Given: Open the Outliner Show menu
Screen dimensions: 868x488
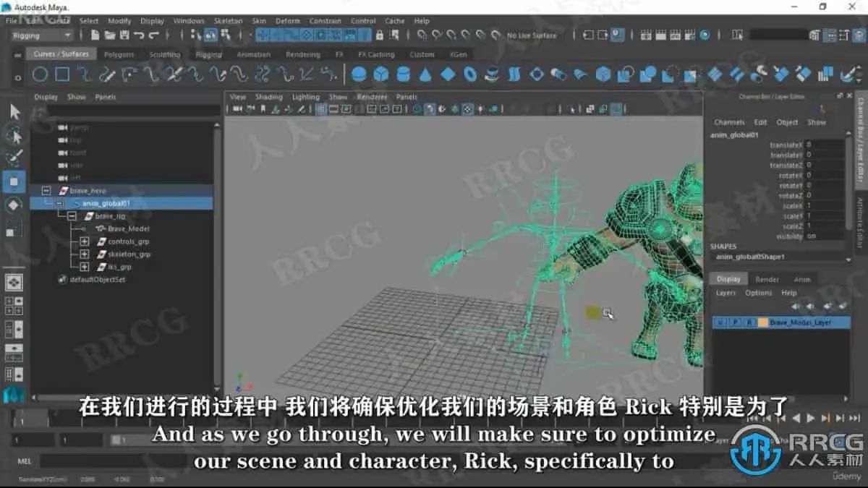Looking at the screenshot, I should click(77, 97).
